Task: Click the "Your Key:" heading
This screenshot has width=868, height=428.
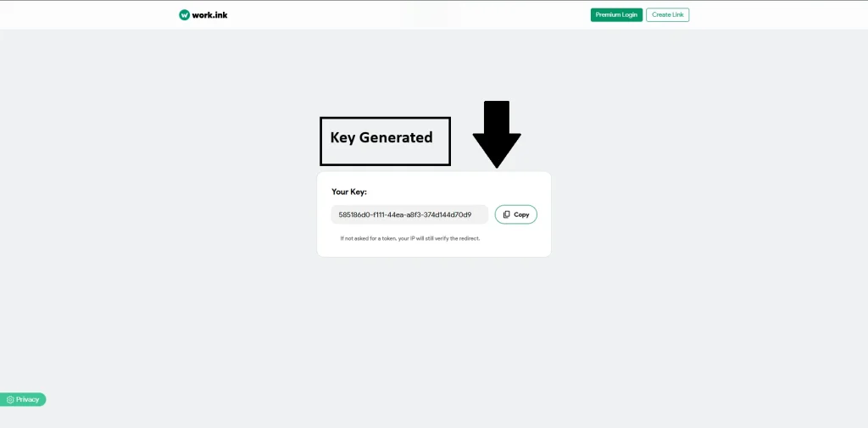Action: 349,192
